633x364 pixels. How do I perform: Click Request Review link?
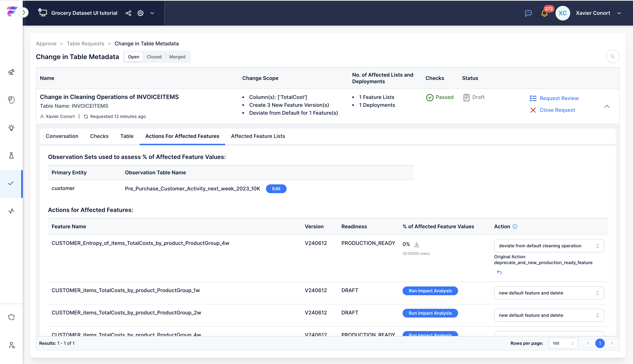(559, 98)
